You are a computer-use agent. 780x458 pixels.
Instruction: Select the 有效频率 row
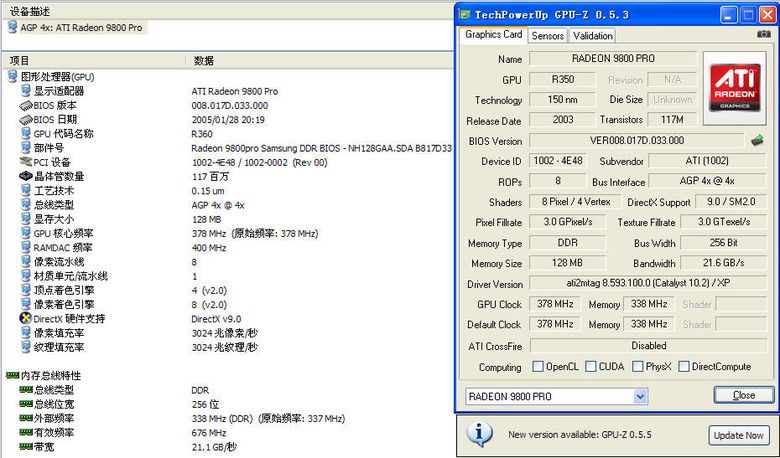pos(227,433)
